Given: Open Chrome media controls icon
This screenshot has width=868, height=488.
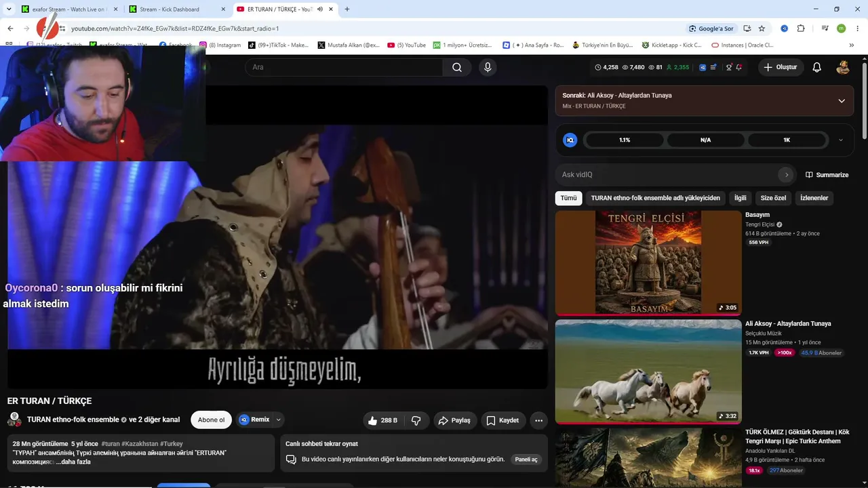Looking at the screenshot, I should point(825,28).
